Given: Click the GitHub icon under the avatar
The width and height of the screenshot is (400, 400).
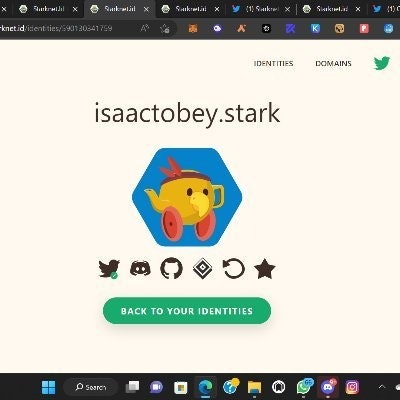Looking at the screenshot, I should (171, 268).
